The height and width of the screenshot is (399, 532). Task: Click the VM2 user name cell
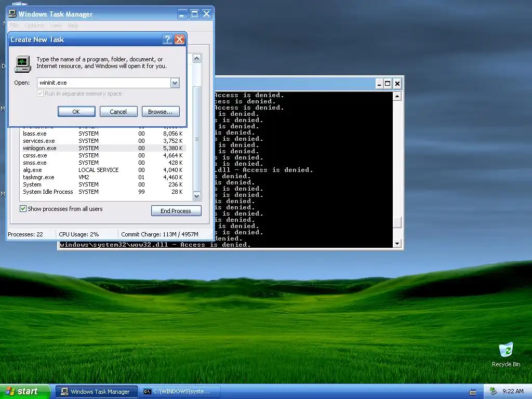point(84,178)
